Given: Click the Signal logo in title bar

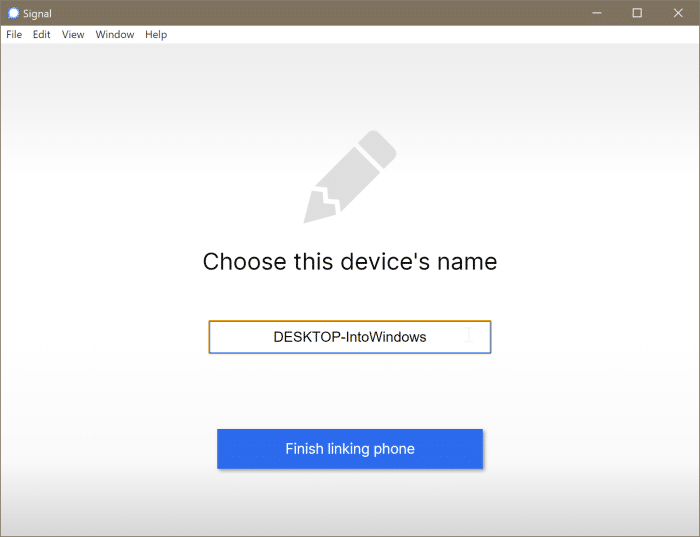Looking at the screenshot, I should pos(13,13).
